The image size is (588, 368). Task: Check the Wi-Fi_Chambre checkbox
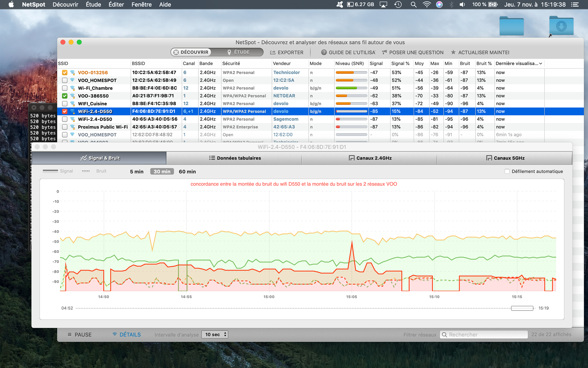point(65,88)
